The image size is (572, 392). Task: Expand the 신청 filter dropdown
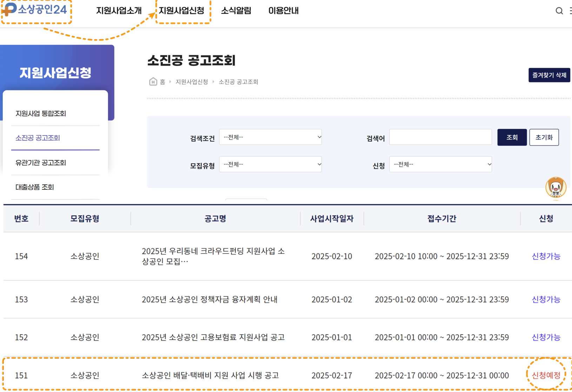(x=440, y=164)
